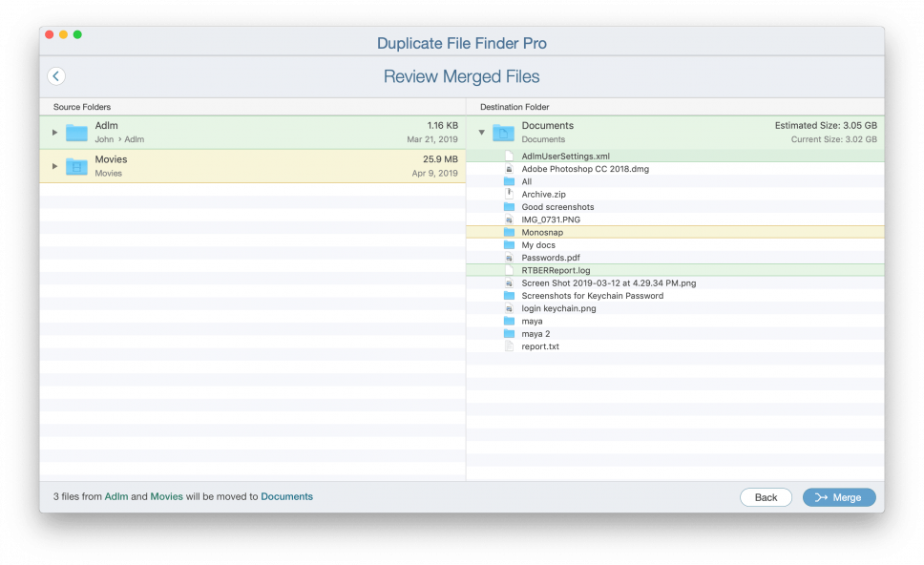Select the Passwords.pdf document icon
924x565 pixels.
[508, 257]
